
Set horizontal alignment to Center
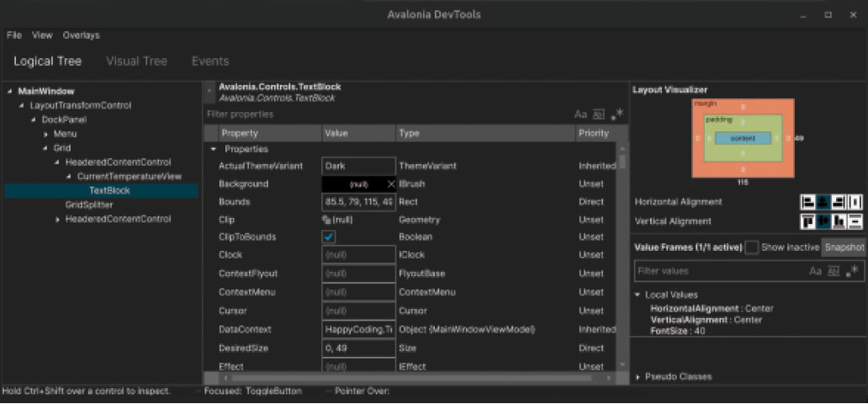(x=823, y=202)
